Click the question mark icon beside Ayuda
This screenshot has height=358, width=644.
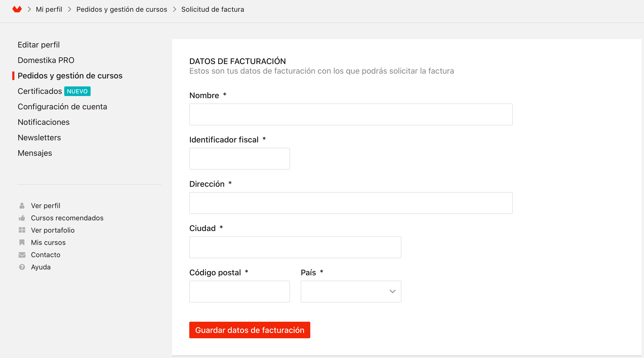tap(22, 267)
